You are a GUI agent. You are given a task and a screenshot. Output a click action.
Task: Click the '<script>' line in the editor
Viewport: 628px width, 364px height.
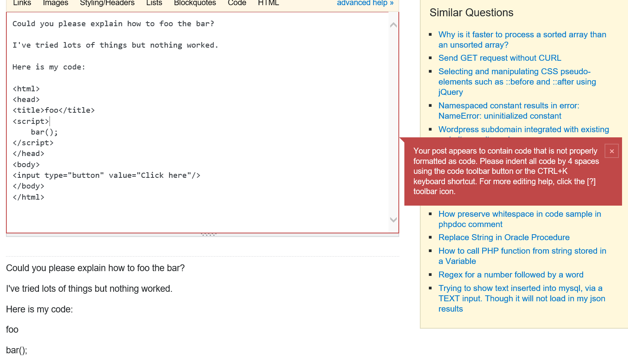[x=31, y=121]
